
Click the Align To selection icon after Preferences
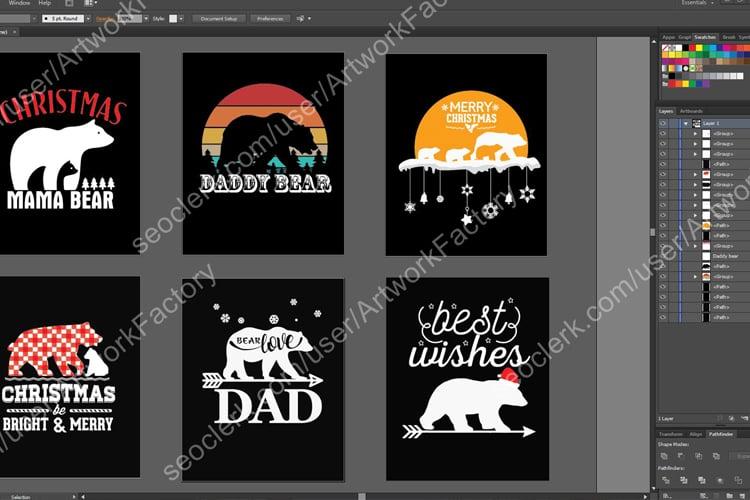(x=300, y=19)
